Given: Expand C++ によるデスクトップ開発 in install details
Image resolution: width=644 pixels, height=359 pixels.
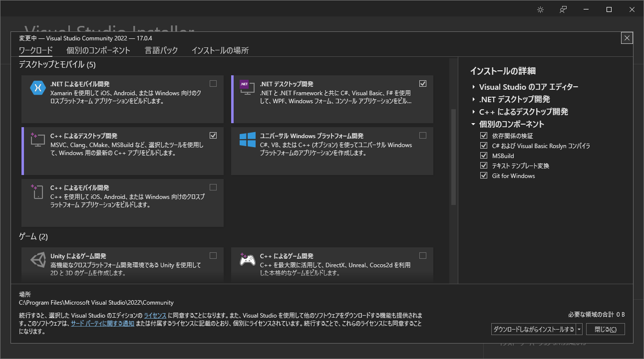Looking at the screenshot, I should [x=473, y=112].
